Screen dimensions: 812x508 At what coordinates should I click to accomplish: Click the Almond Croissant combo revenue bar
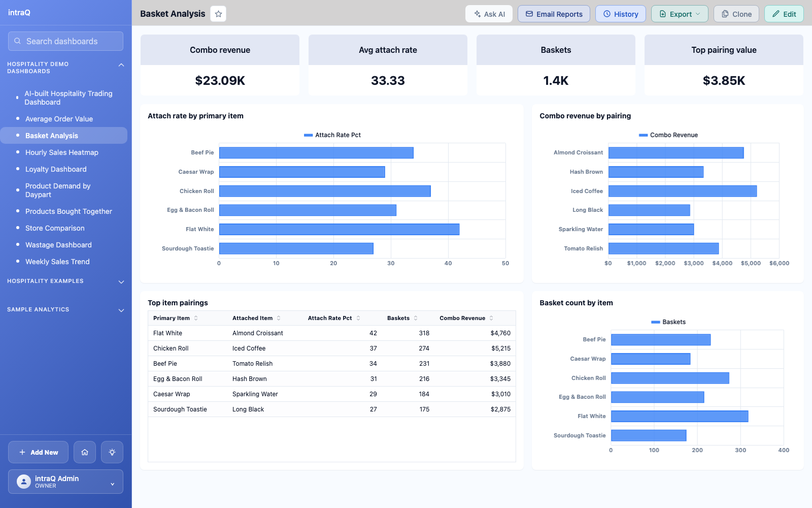676,152
